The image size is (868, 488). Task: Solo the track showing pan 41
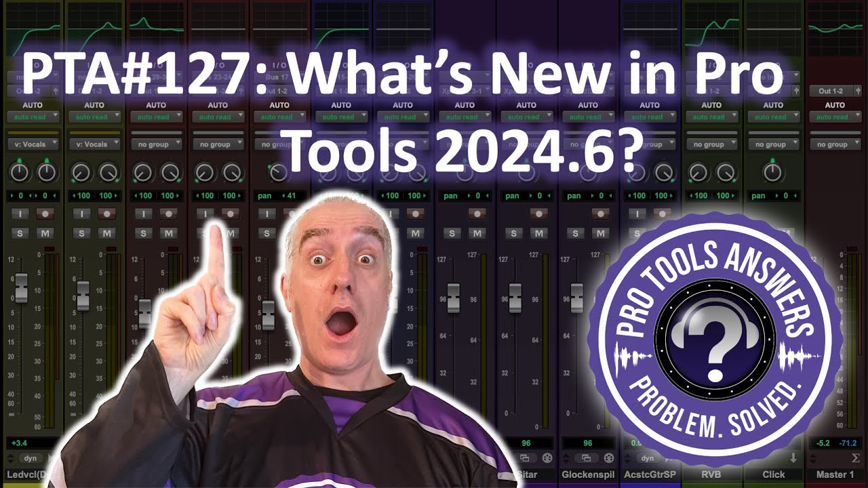tap(267, 233)
